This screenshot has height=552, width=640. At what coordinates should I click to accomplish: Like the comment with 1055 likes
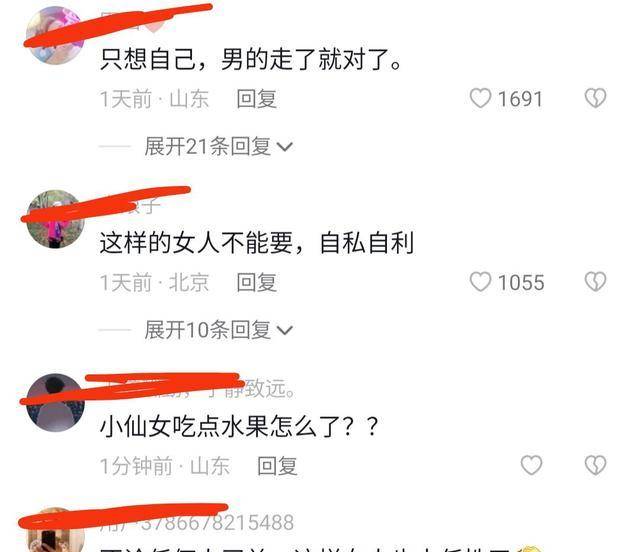(480, 282)
